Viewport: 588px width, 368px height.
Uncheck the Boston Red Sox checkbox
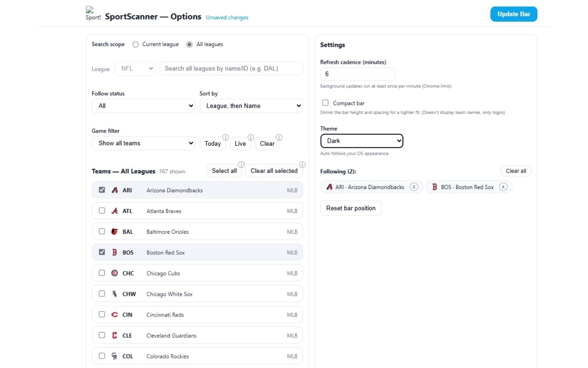click(x=102, y=252)
